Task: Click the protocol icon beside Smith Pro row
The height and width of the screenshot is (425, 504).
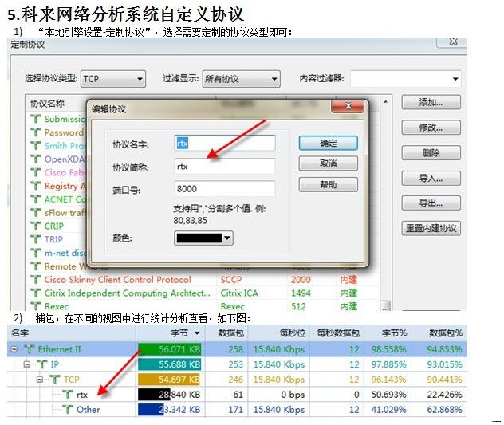Action: point(36,146)
